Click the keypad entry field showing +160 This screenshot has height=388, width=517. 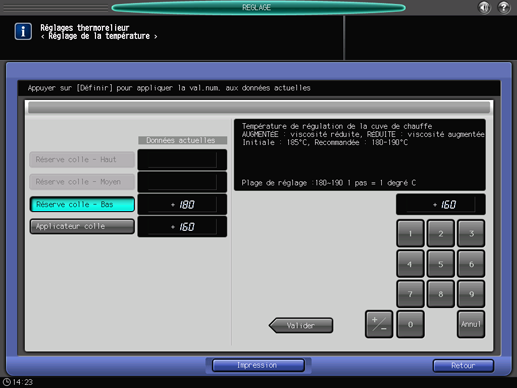point(441,204)
